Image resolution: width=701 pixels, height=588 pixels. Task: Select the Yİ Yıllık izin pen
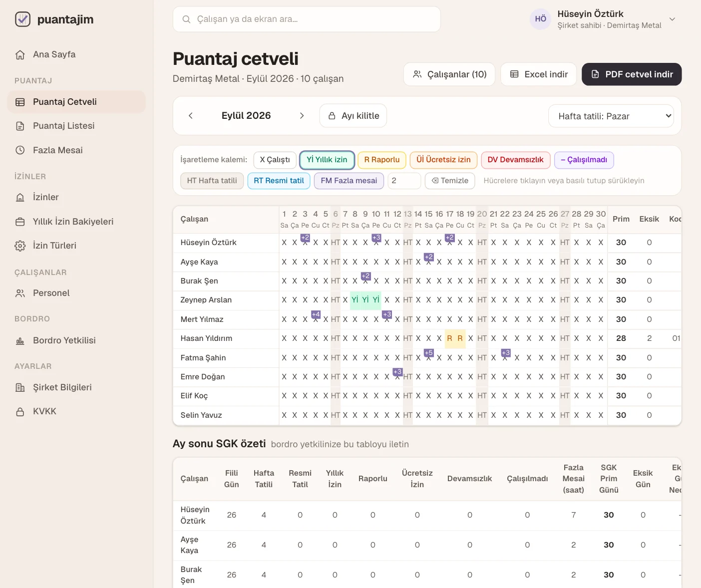click(x=327, y=160)
